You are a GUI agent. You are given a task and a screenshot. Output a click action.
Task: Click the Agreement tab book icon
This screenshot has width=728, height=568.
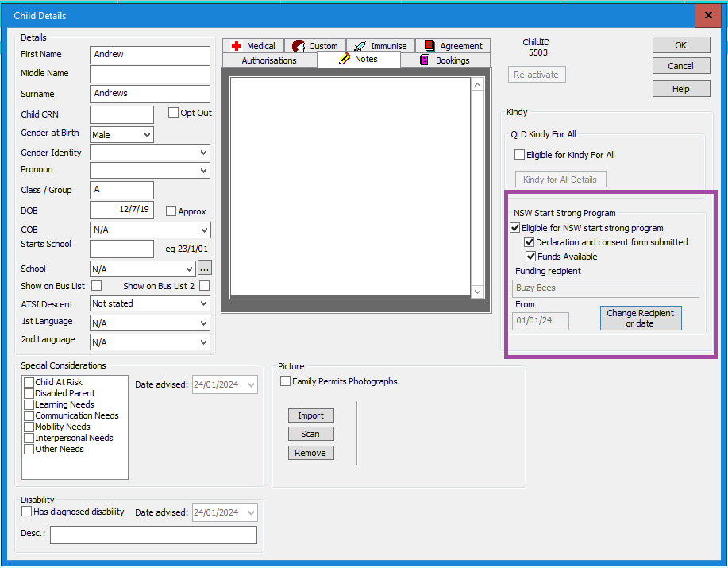click(x=429, y=46)
